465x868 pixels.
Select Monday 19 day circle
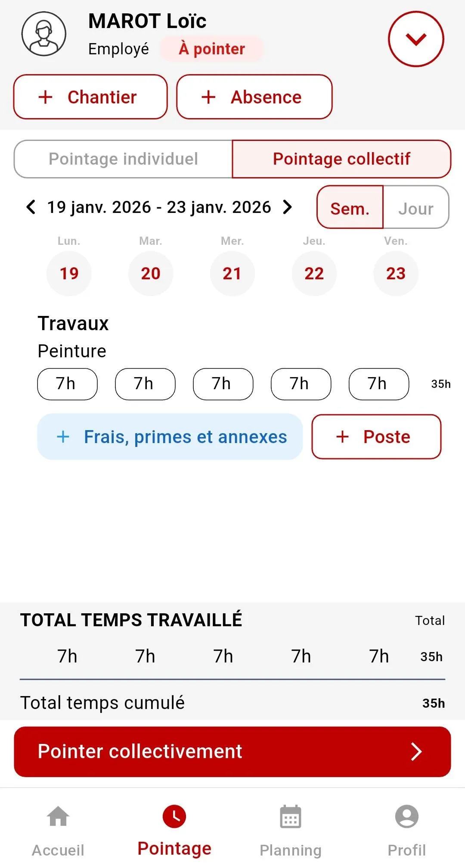pos(69,273)
